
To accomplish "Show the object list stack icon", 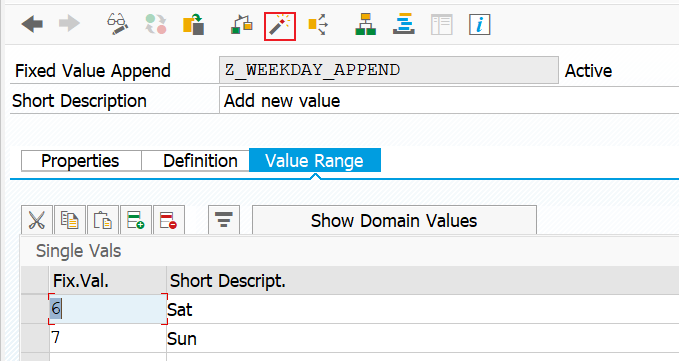I will 404,24.
